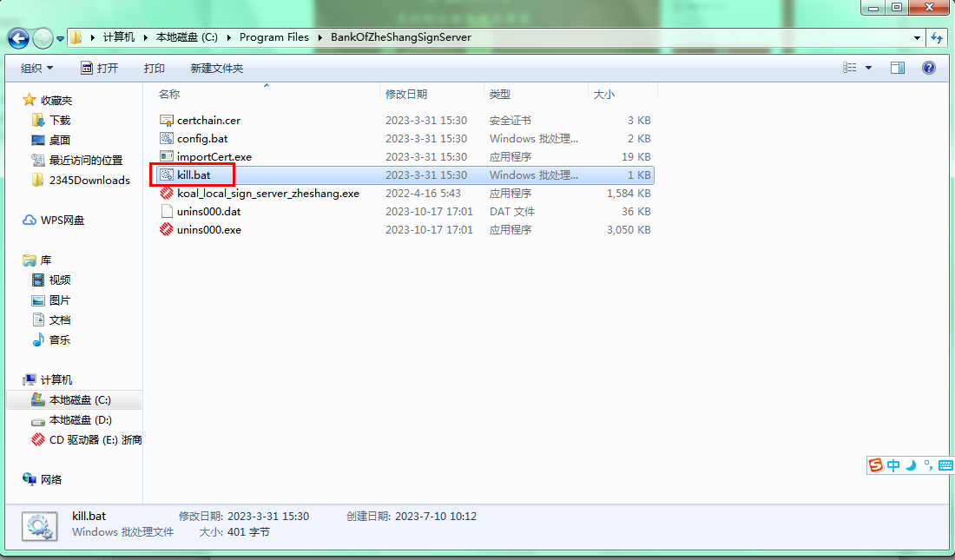The image size is (955, 560).
Task: Click the file name certchain.cer
Action: pyautogui.click(x=208, y=120)
